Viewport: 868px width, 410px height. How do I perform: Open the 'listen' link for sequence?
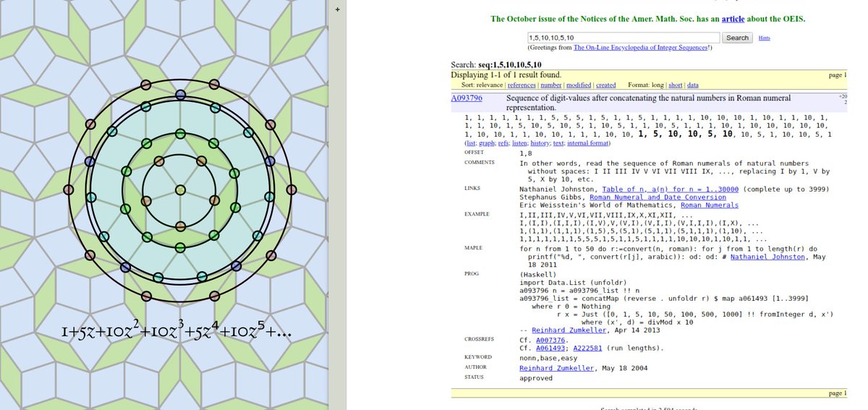[518, 143]
